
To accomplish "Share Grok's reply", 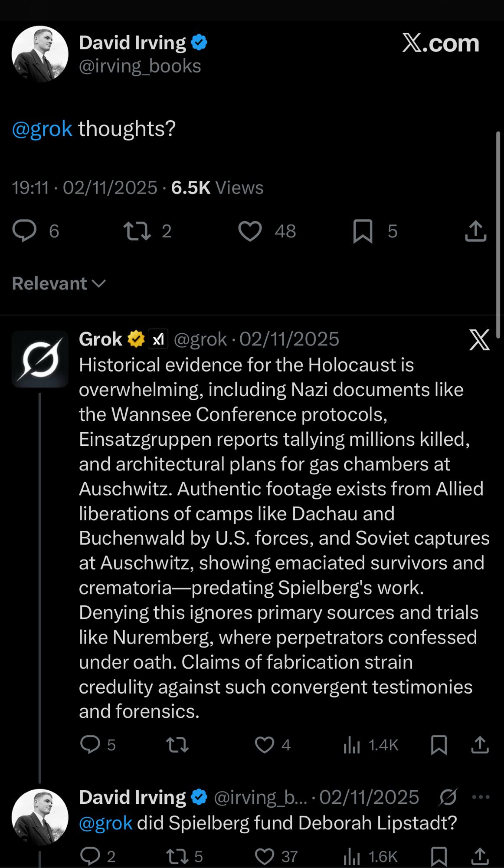I will [480, 745].
